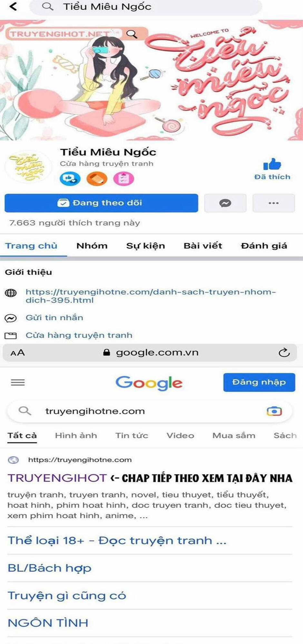Click the Google Lens camera icon
This screenshot has width=303, height=644.
tap(274, 411)
